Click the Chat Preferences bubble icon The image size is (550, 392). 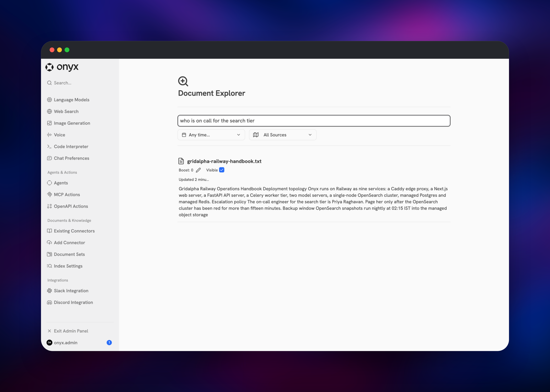49,158
